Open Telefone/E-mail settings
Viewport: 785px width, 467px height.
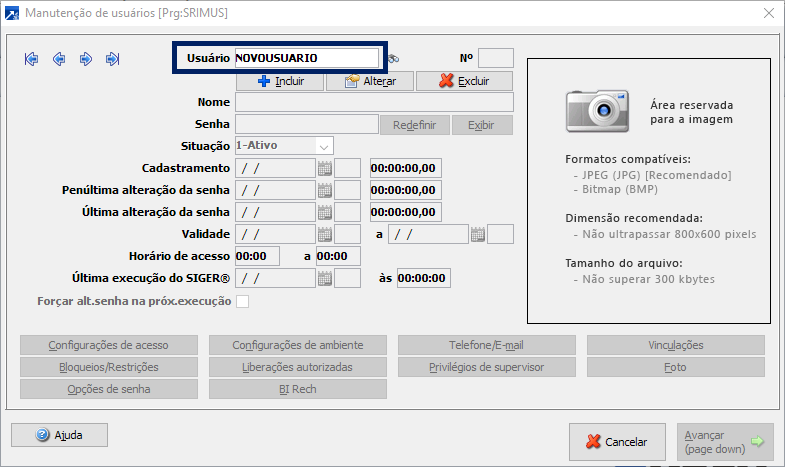[487, 345]
